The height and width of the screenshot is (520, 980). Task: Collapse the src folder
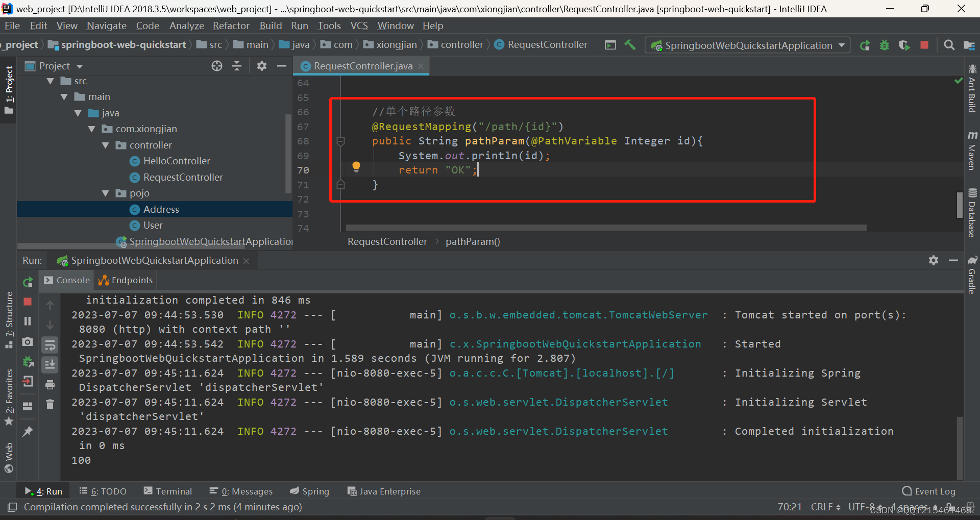[x=50, y=81]
